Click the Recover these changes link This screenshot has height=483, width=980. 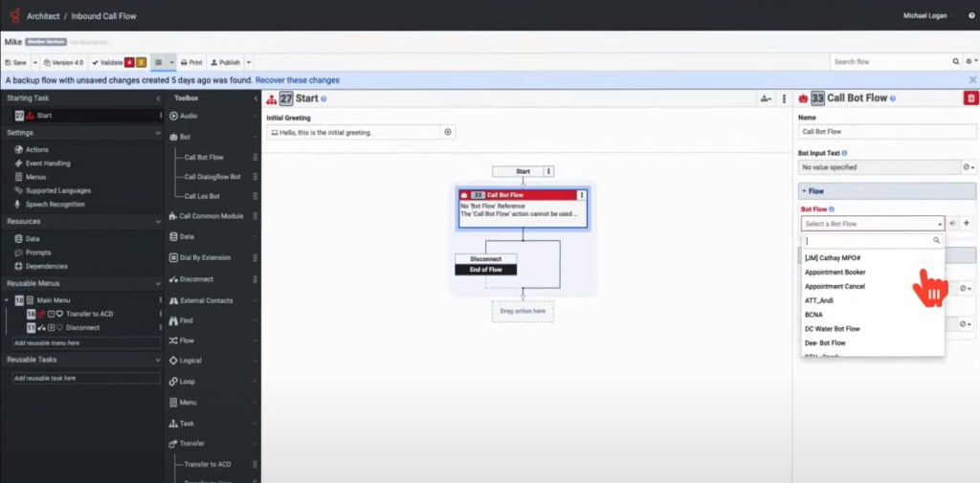tap(297, 80)
